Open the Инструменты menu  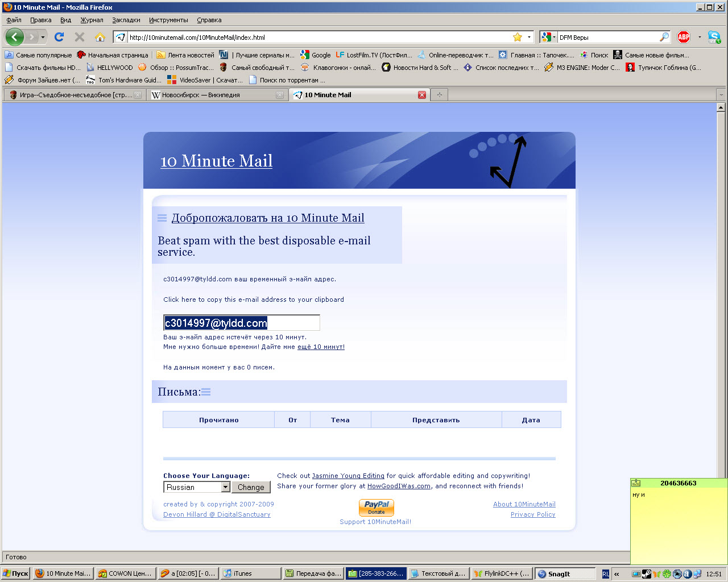168,20
